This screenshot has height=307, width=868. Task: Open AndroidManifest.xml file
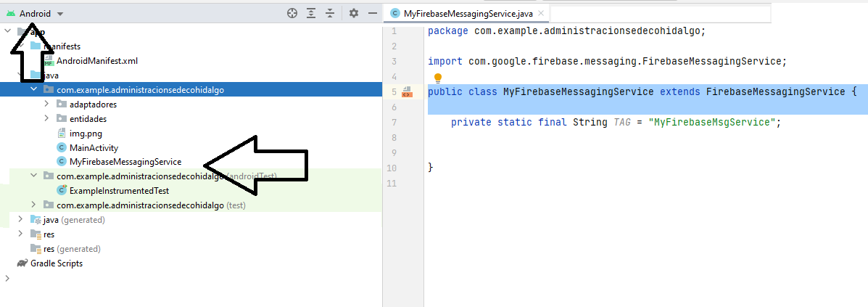point(97,61)
